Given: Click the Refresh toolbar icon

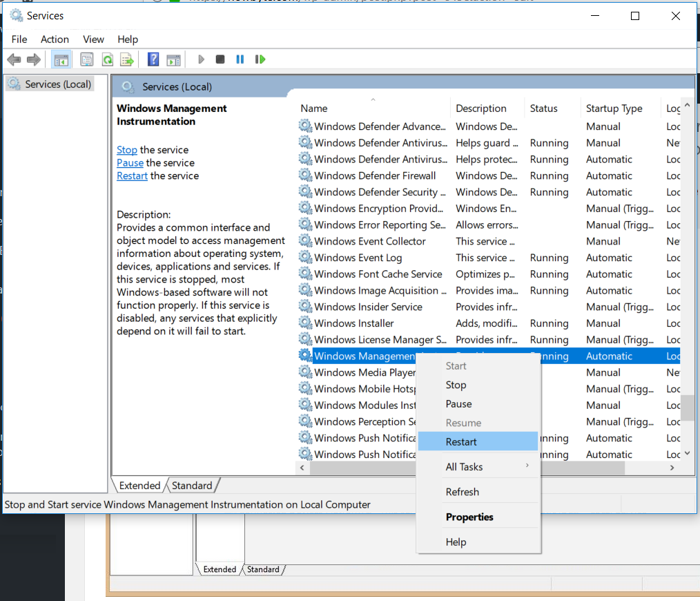Looking at the screenshot, I should 107,59.
